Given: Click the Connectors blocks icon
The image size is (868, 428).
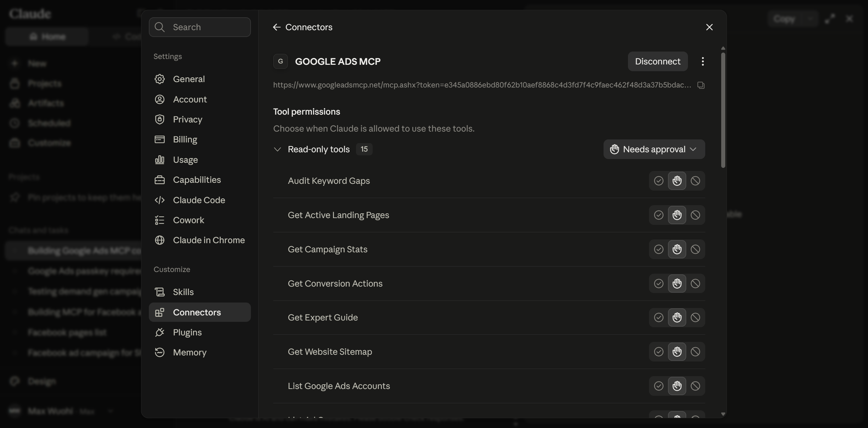Looking at the screenshot, I should (160, 312).
